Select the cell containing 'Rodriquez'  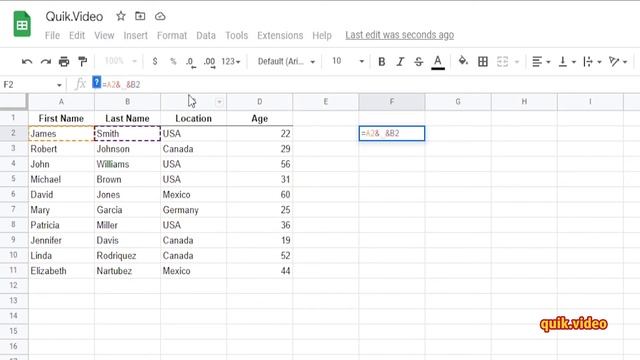[x=127, y=256]
